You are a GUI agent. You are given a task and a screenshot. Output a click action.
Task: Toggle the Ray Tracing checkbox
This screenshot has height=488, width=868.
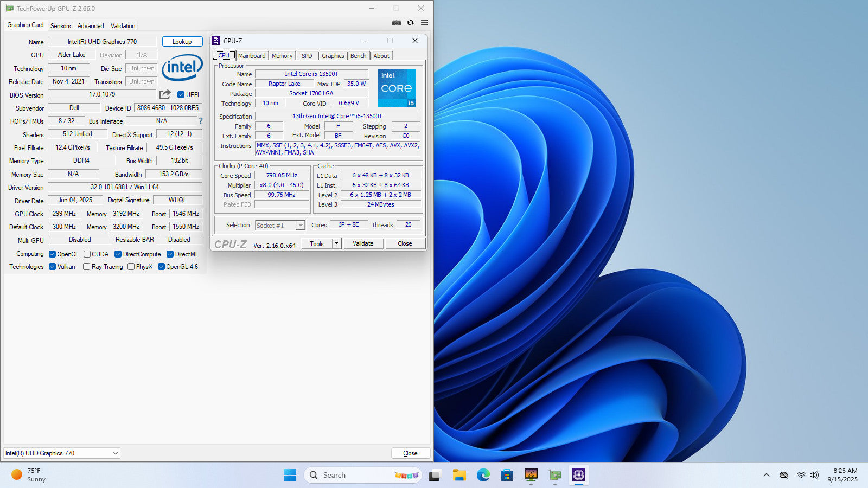pyautogui.click(x=86, y=266)
